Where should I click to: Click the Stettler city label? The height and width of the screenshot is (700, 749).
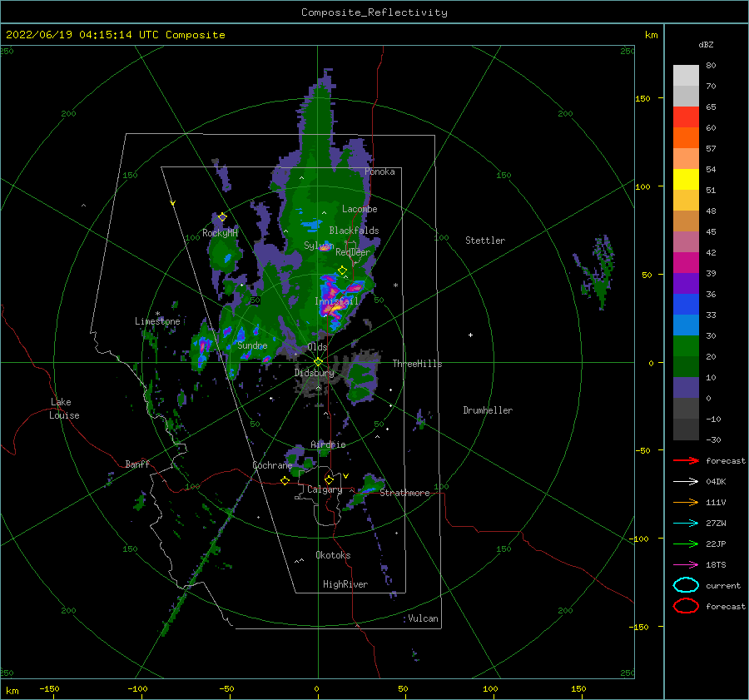pos(485,241)
